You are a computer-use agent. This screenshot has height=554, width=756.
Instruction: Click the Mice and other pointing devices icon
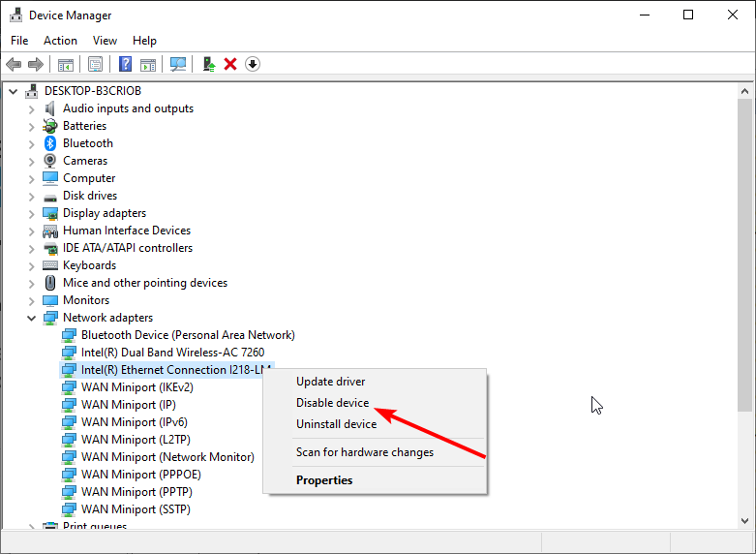(x=50, y=283)
